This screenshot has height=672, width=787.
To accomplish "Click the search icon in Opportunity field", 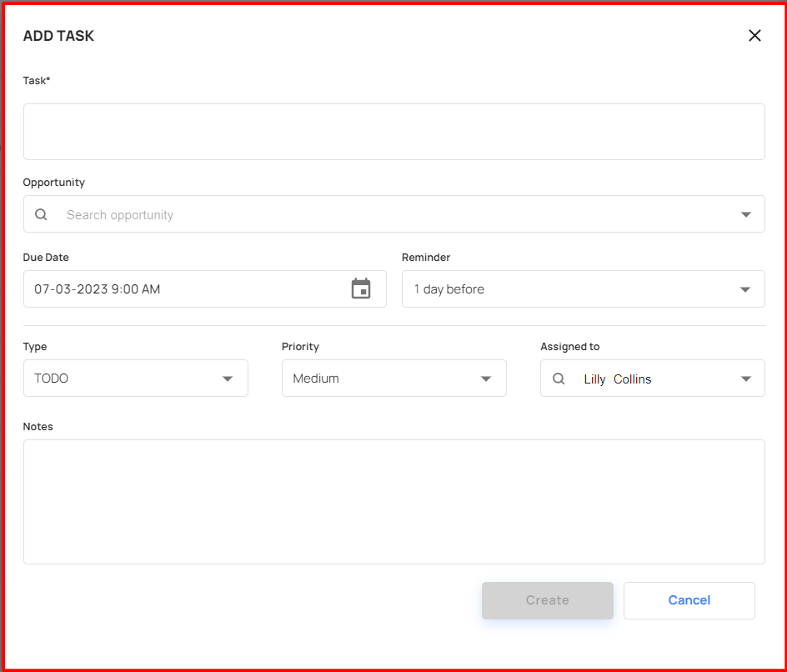I will coord(41,215).
